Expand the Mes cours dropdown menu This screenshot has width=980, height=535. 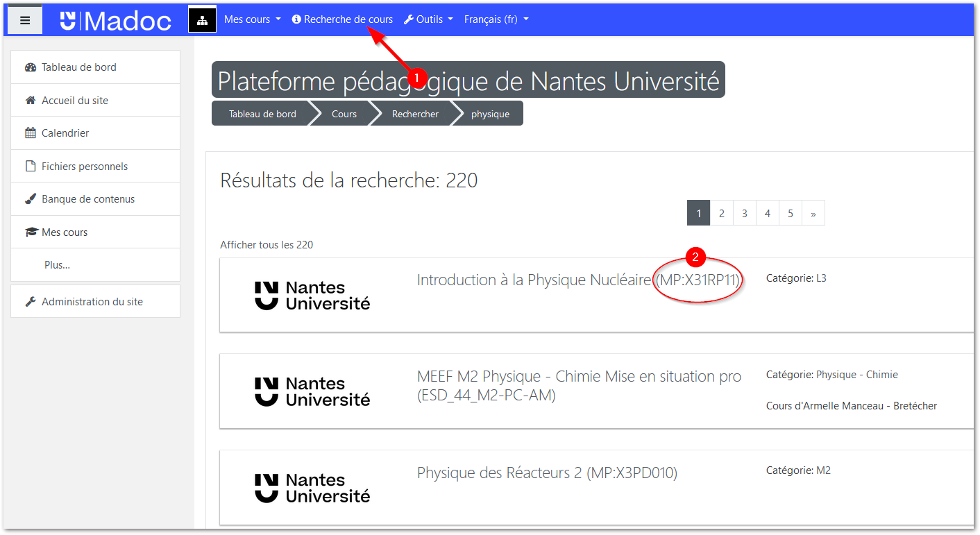point(252,19)
